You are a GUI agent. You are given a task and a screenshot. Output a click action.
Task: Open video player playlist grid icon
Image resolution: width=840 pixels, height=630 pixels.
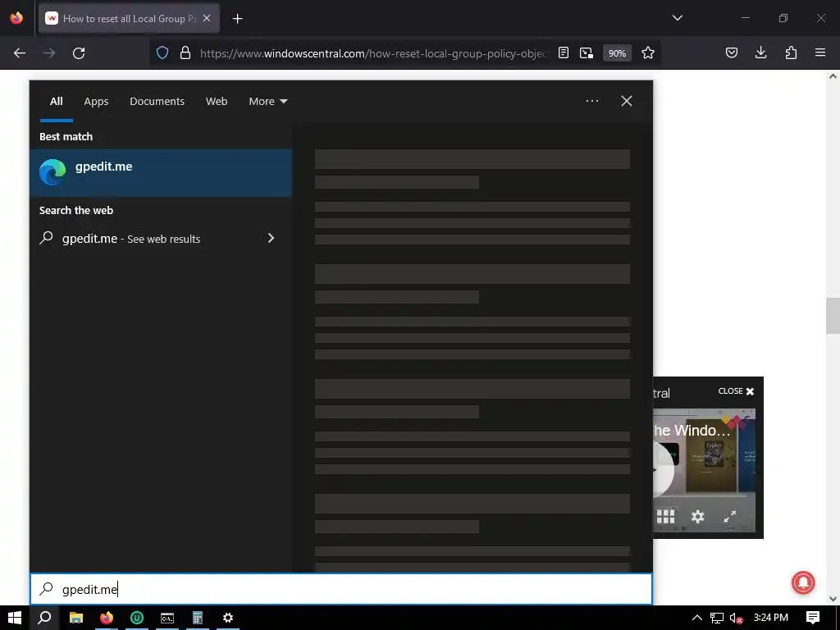tap(665, 517)
